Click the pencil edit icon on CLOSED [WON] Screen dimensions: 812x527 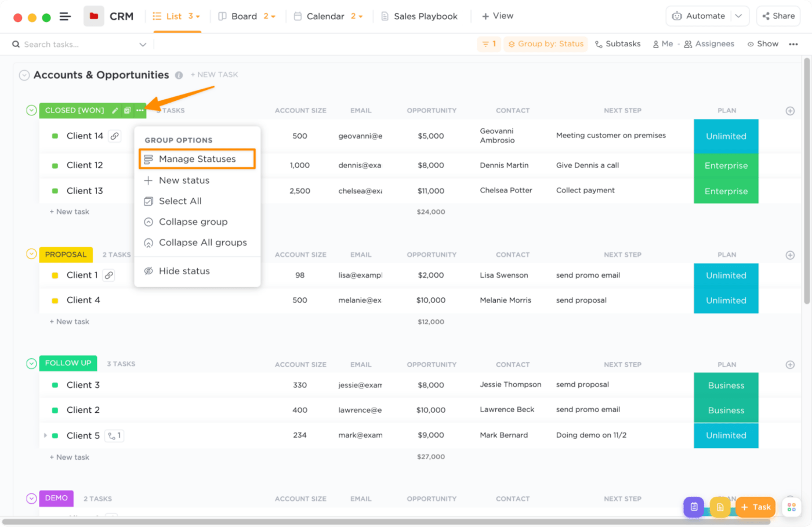coord(115,110)
